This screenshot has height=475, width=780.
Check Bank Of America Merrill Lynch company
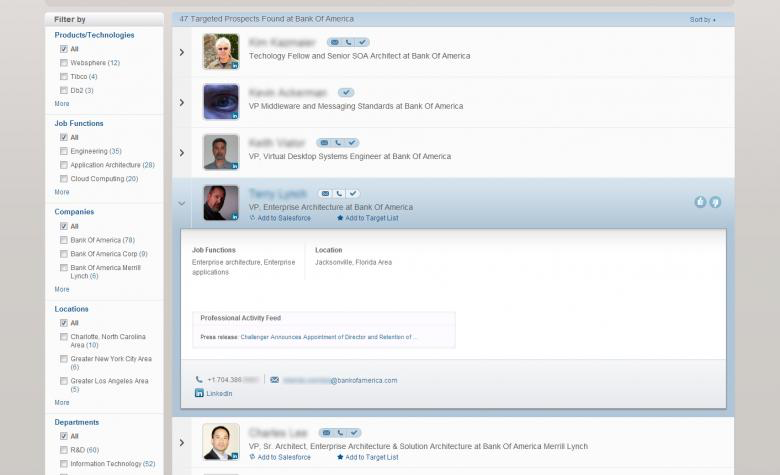point(64,268)
